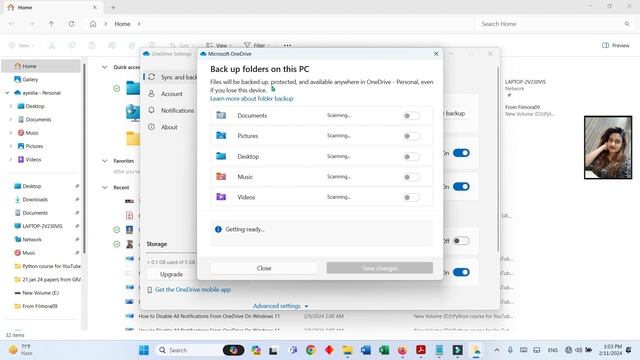Select Account tab in OneDrive Settings
The width and height of the screenshot is (640, 360).
pyautogui.click(x=171, y=94)
